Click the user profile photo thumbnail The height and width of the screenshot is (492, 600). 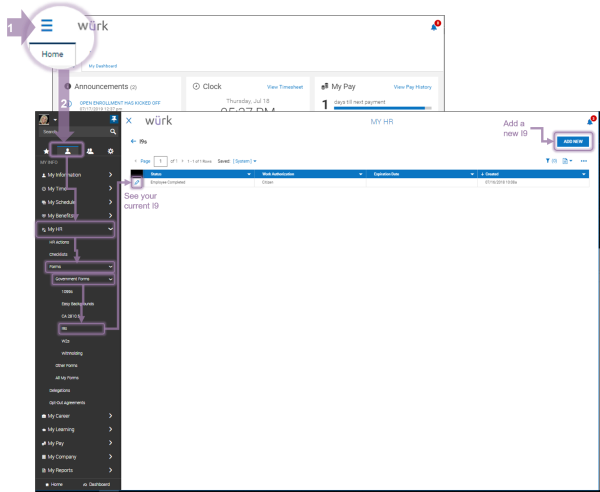[44, 119]
